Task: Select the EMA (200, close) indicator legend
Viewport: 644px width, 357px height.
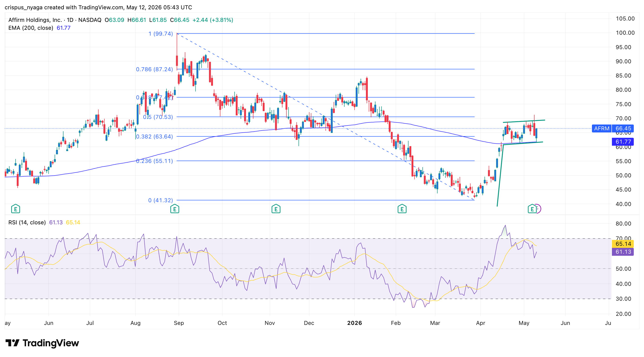Action: [31, 28]
